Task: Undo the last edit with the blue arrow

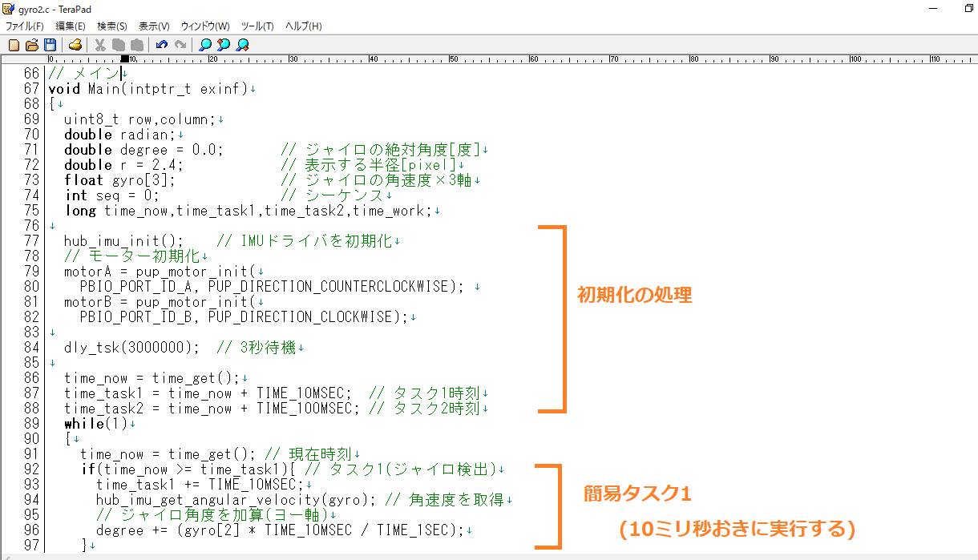Action: [162, 45]
